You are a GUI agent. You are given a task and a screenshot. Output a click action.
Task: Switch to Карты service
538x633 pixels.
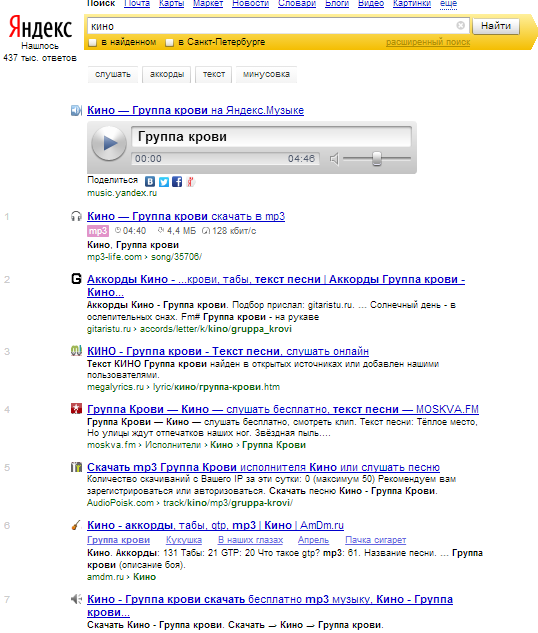click(171, 4)
